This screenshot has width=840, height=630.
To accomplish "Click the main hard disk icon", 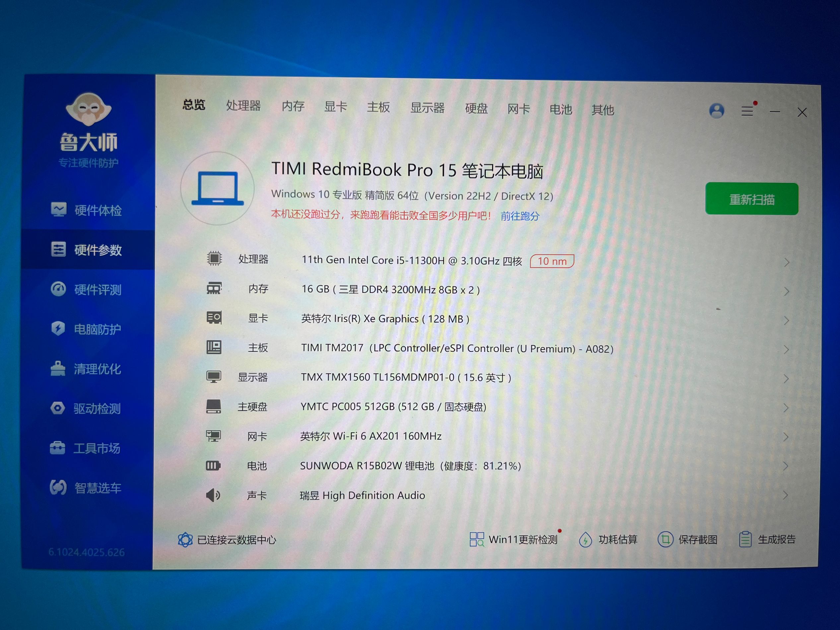I will pyautogui.click(x=213, y=406).
